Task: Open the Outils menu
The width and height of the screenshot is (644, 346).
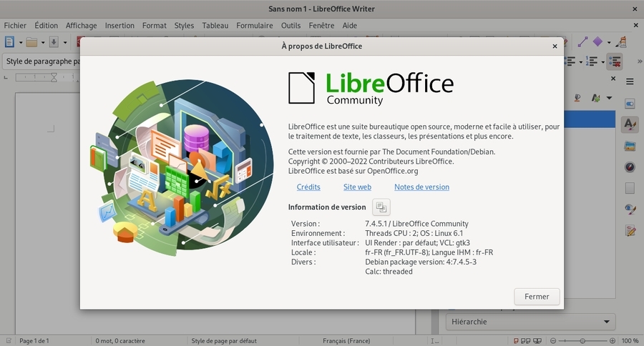Action: tap(291, 26)
